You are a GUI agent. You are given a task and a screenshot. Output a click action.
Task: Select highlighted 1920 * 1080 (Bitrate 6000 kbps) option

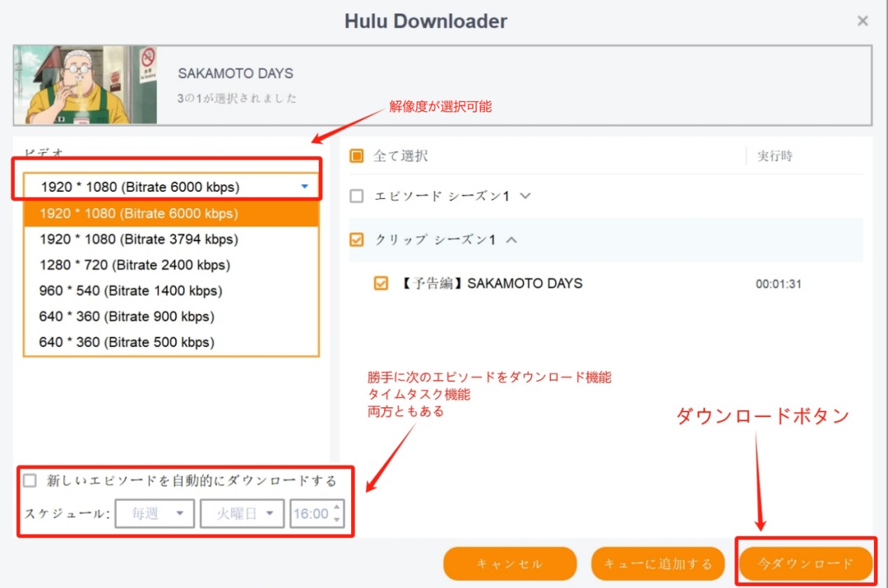(172, 213)
